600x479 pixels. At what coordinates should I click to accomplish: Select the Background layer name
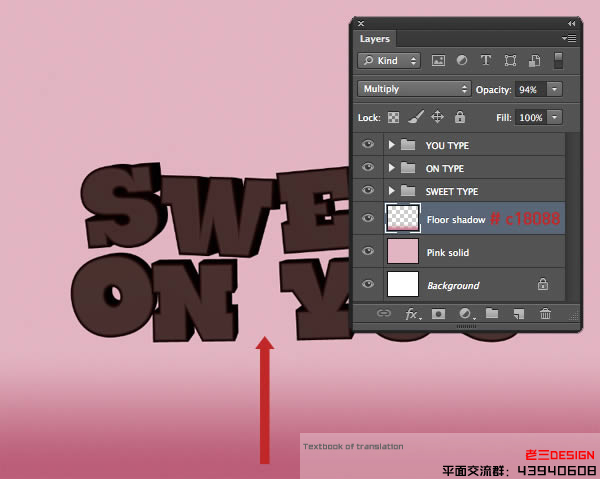coord(453,286)
